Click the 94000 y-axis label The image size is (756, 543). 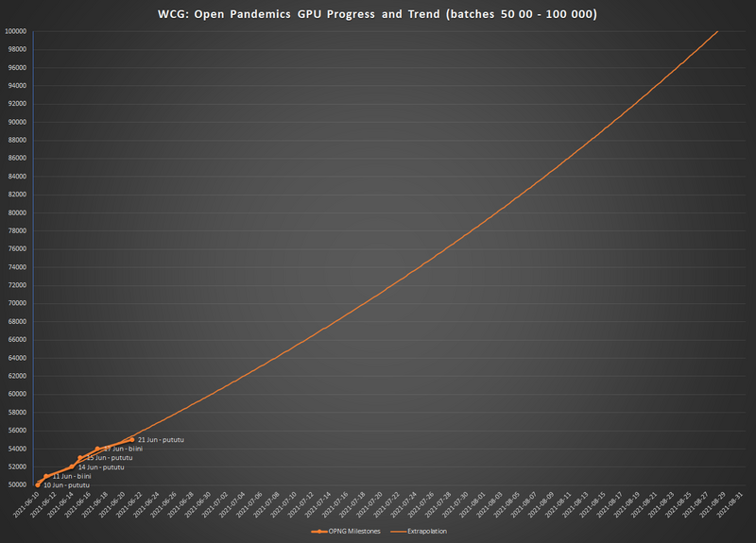click(x=17, y=86)
